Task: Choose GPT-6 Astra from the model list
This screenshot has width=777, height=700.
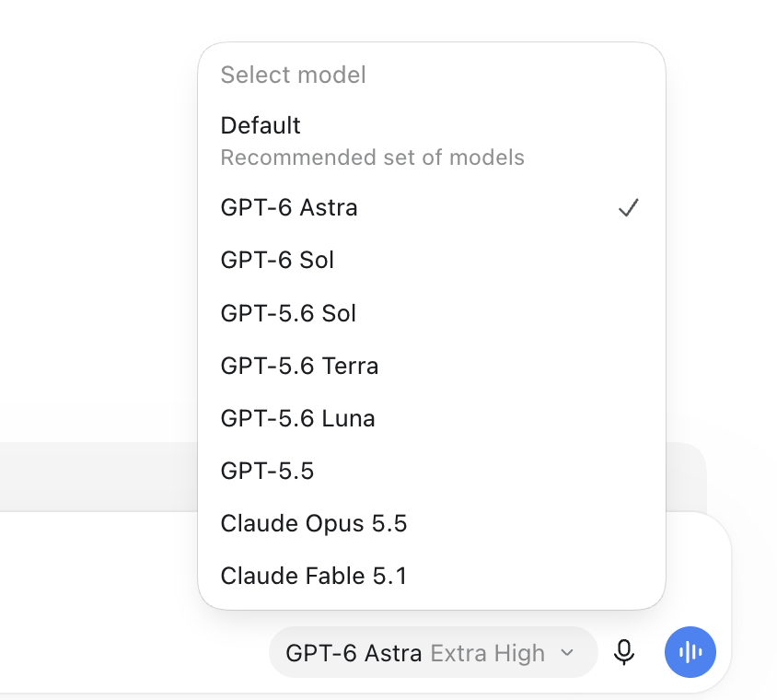Action: 431,207
